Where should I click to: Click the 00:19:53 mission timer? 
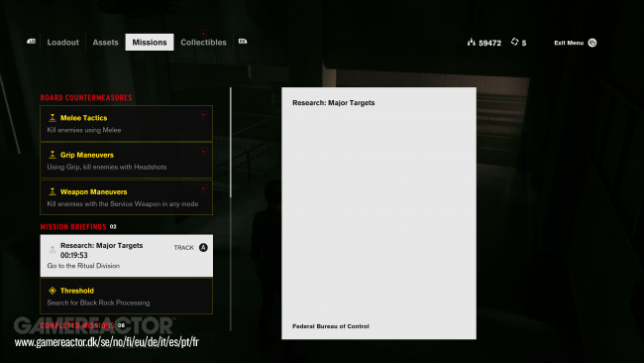tap(74, 255)
